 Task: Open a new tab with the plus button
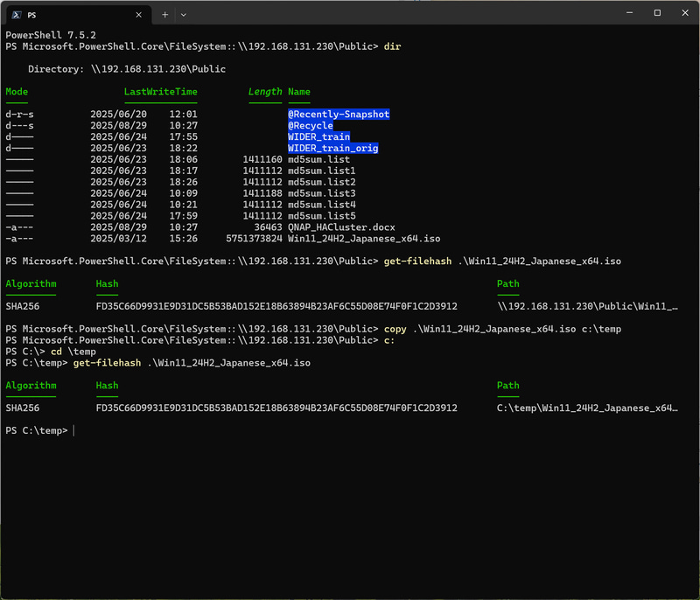(x=164, y=15)
